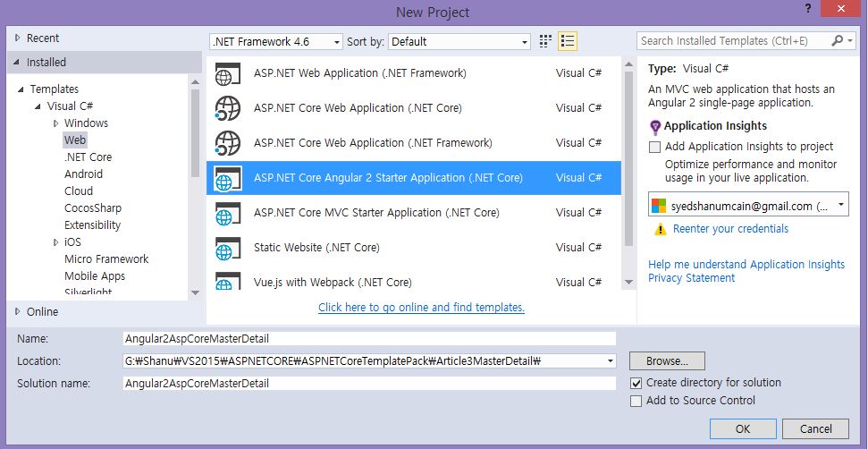The width and height of the screenshot is (868, 449).
Task: Select the .NET Core category
Action: [x=88, y=157]
